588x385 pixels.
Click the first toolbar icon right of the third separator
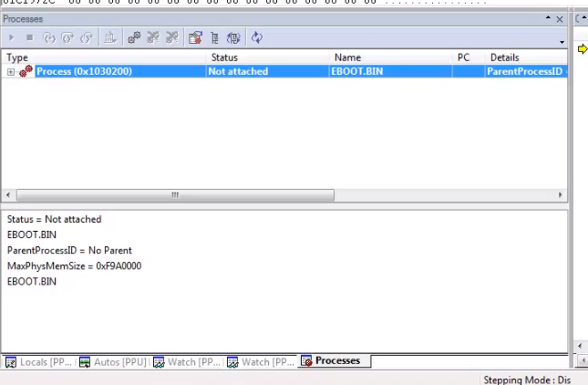(195, 37)
